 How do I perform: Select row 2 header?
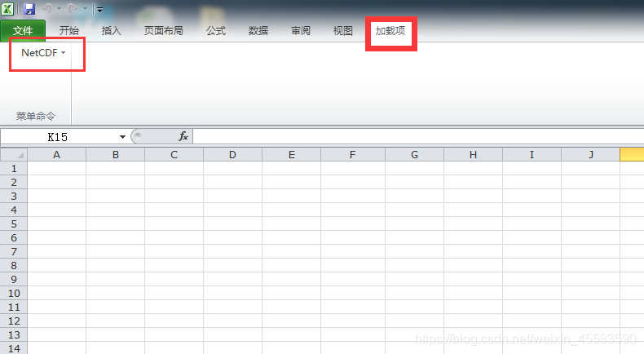[x=14, y=182]
